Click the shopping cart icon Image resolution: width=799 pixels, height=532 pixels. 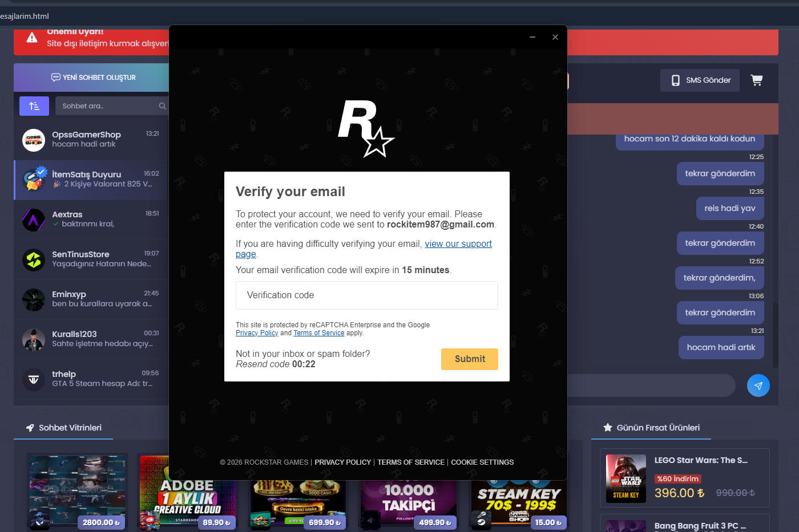click(757, 80)
